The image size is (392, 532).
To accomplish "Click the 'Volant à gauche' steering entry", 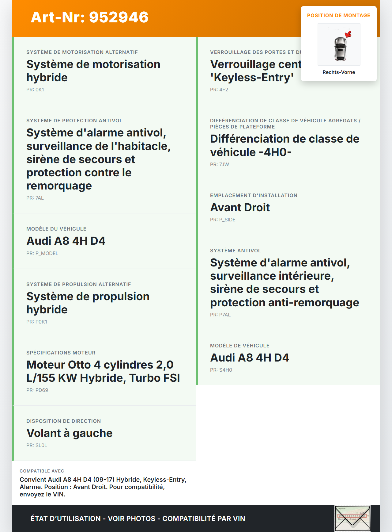I will 70,433.
